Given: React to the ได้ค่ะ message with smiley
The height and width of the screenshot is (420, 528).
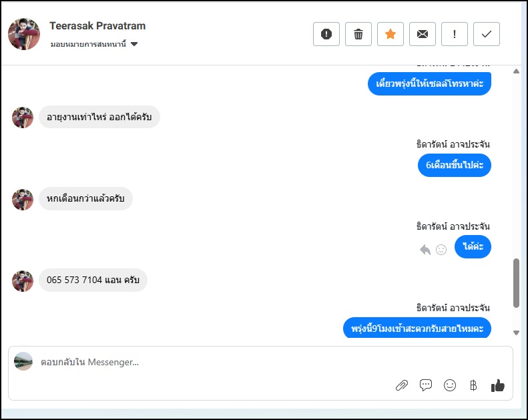Looking at the screenshot, I should click(441, 249).
